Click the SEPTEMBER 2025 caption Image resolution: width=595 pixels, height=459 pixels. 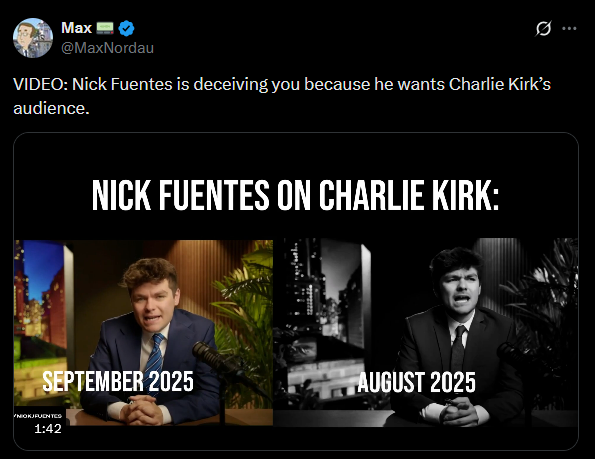(118, 381)
